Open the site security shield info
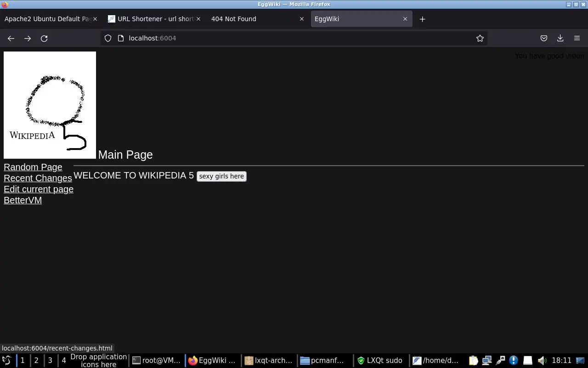The image size is (588, 368). coord(108,38)
